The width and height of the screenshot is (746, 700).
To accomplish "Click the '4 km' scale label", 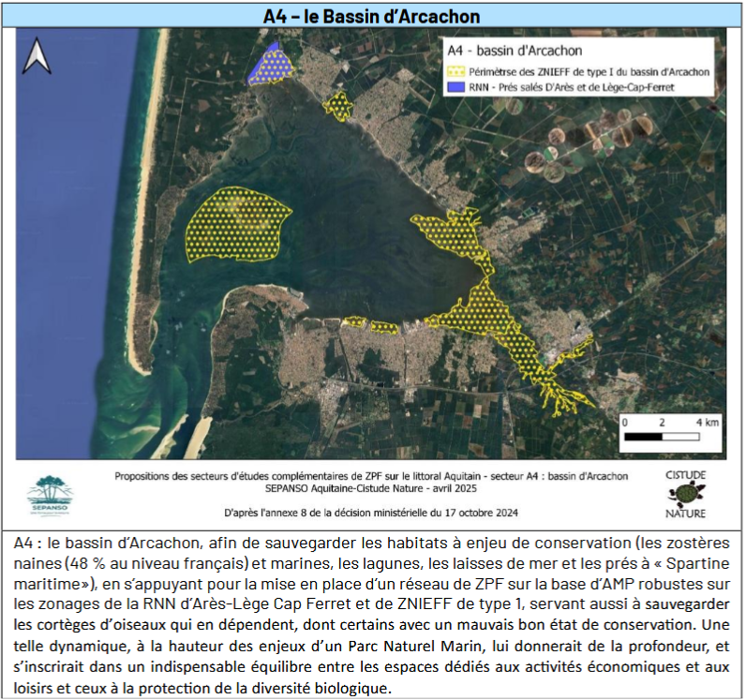I will (708, 422).
